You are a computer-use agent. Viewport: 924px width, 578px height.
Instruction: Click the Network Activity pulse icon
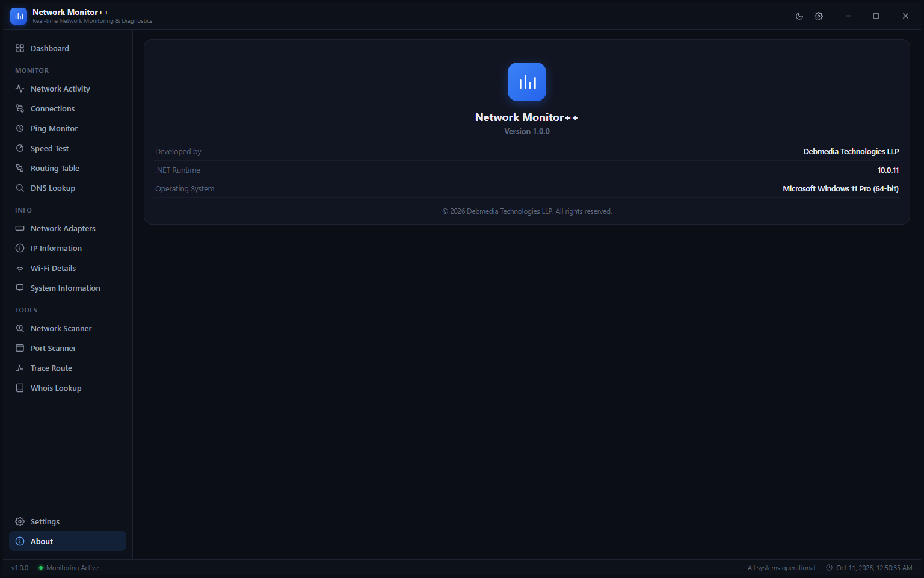[20, 89]
